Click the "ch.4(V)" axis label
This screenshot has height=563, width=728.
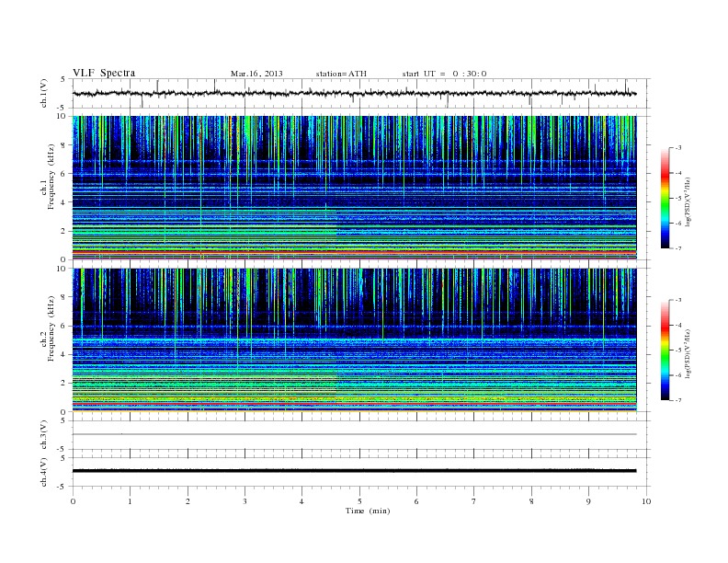coord(44,472)
